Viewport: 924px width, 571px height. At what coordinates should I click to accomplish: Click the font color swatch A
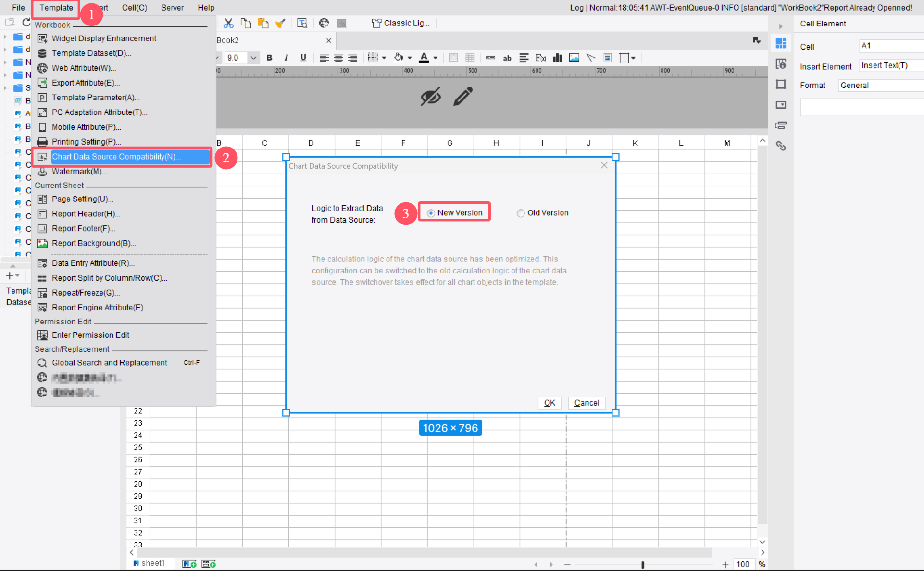coord(424,58)
